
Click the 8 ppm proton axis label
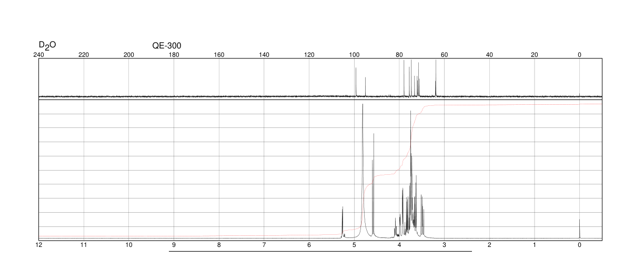(219, 245)
